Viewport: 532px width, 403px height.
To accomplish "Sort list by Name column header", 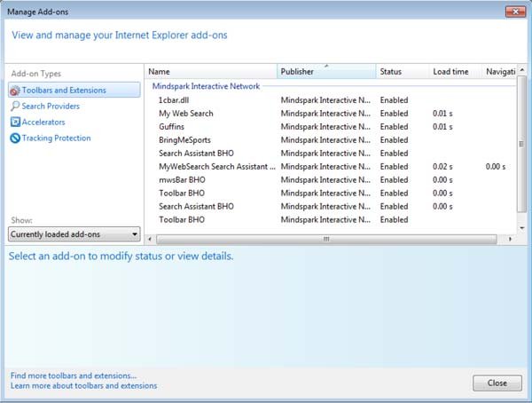I will pyautogui.click(x=211, y=72).
